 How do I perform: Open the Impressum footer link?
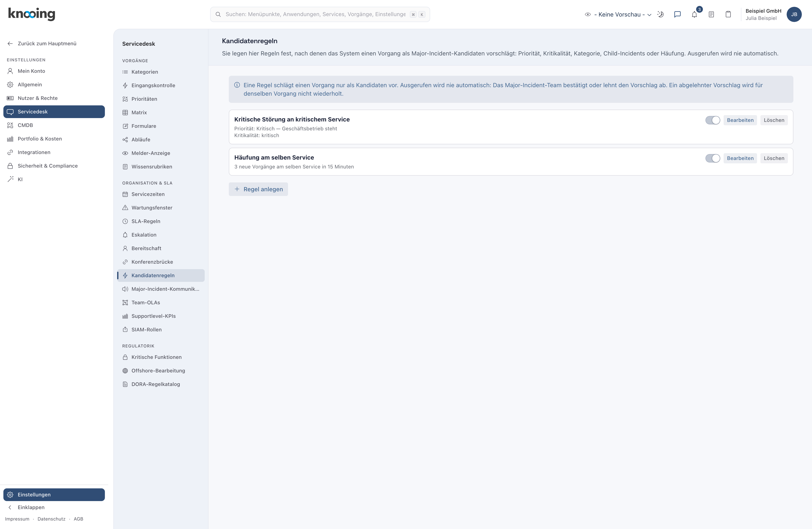coord(17,519)
